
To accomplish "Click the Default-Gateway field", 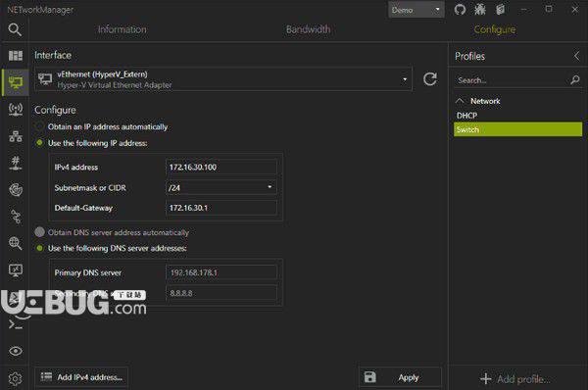I will (220, 208).
